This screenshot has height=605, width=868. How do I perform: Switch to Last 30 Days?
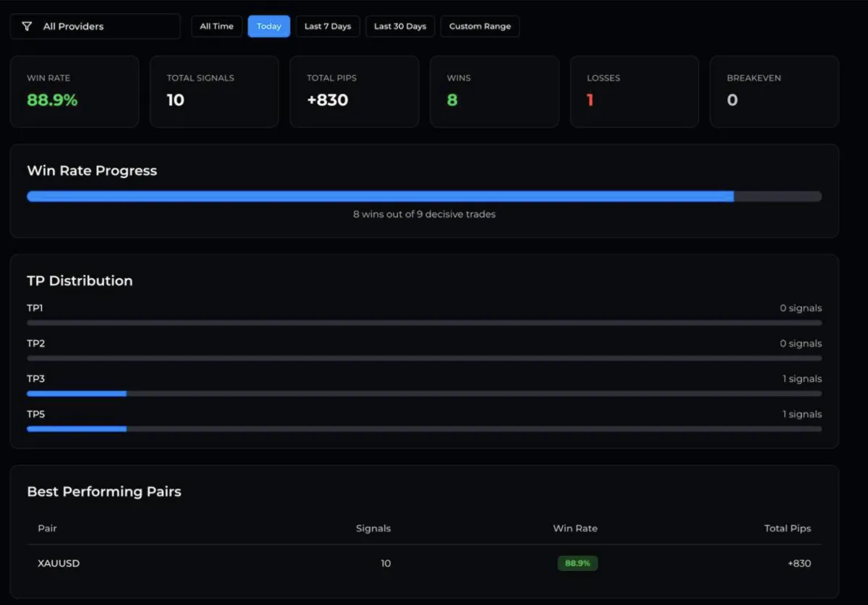(x=400, y=27)
